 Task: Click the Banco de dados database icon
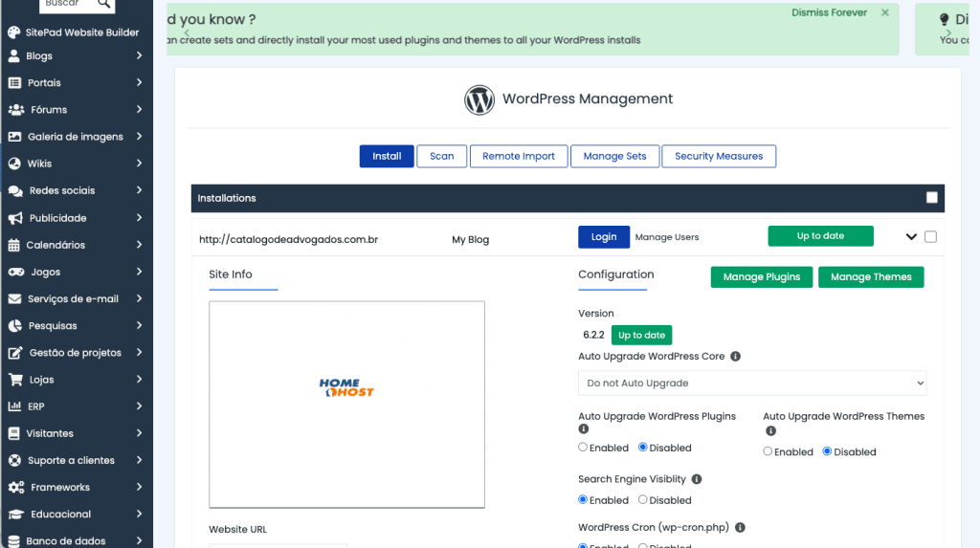(x=13, y=540)
